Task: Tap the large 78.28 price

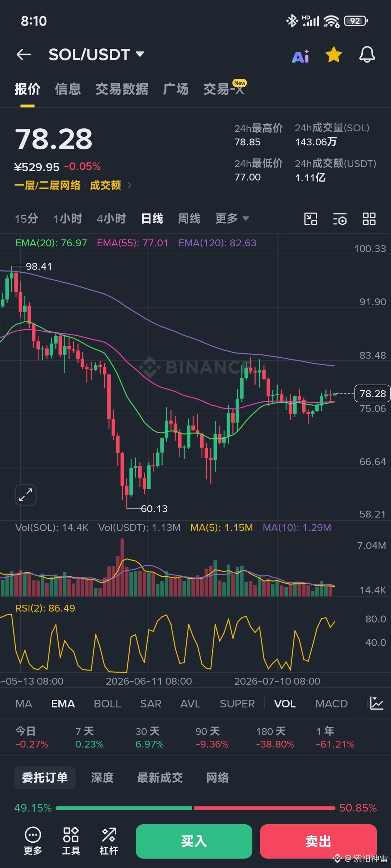Action: tap(54, 139)
